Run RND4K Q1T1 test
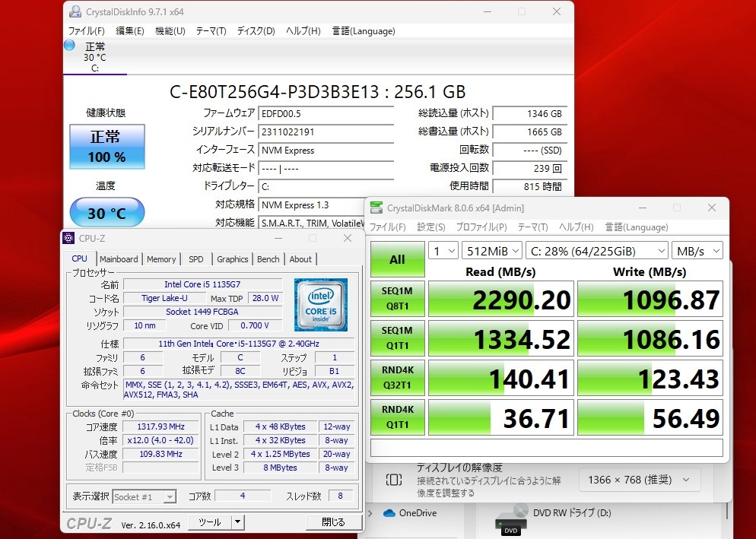 (x=397, y=417)
